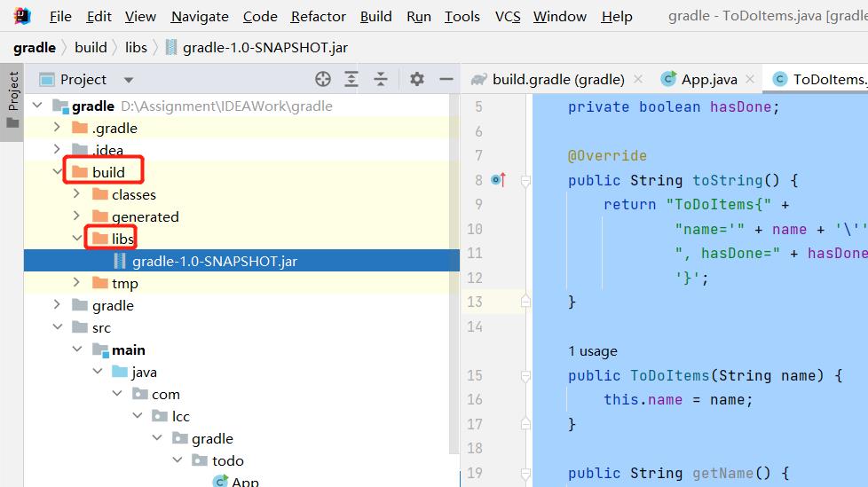
Task: Select the src folder in tree
Action: [x=101, y=327]
